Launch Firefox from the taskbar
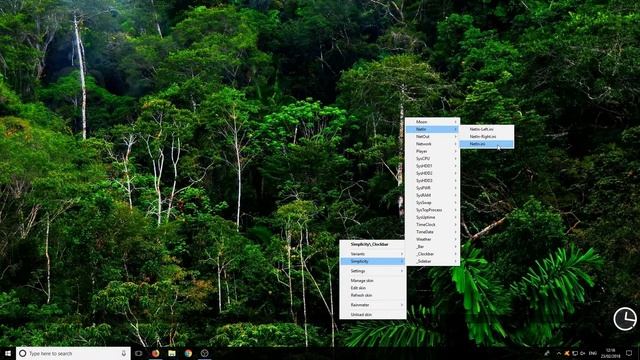The image size is (640, 360). point(156,353)
